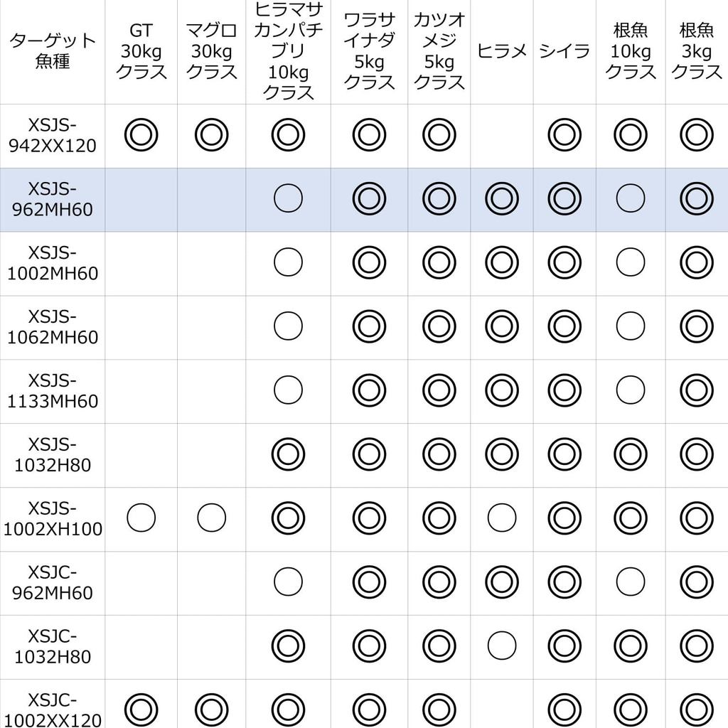Select the XSJC-1032H80 row label

pyautogui.click(x=53, y=646)
